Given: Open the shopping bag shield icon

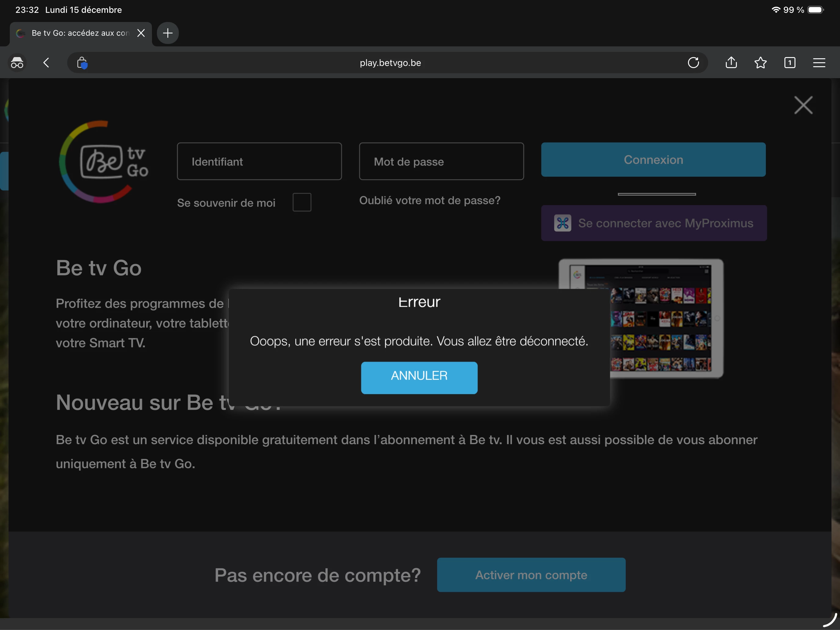Looking at the screenshot, I should (82, 63).
